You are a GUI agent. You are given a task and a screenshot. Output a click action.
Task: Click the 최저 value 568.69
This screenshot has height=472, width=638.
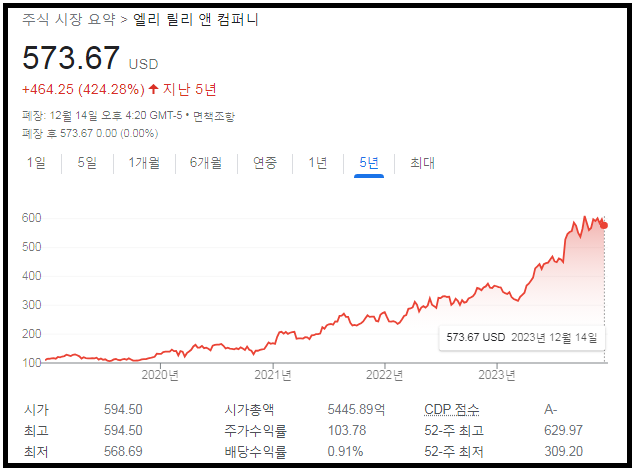point(123,451)
